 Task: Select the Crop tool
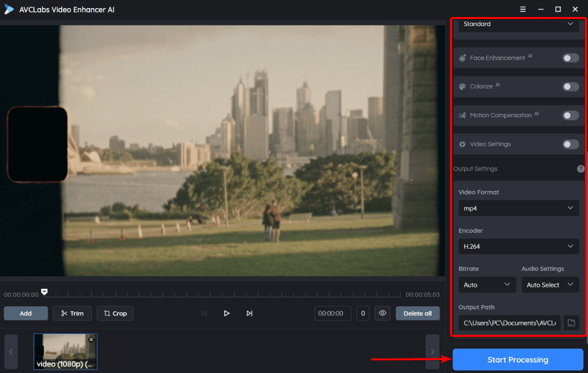[115, 313]
